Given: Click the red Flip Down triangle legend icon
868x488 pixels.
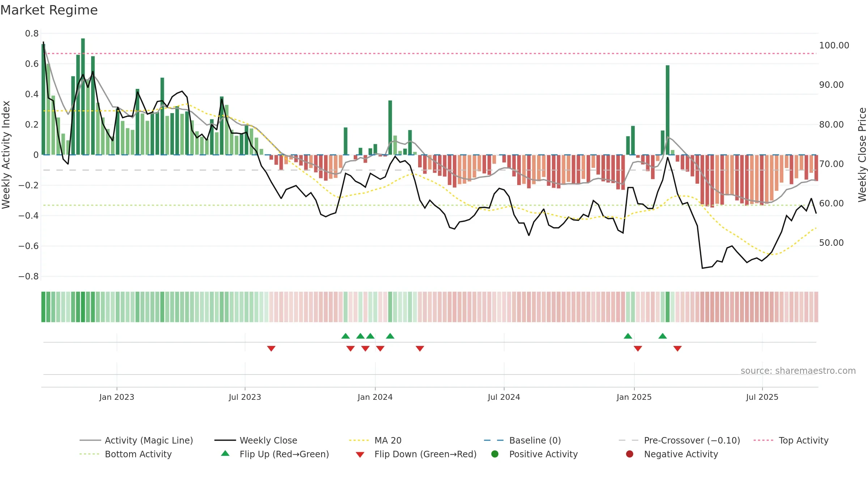Looking at the screenshot, I should tap(360, 455).
